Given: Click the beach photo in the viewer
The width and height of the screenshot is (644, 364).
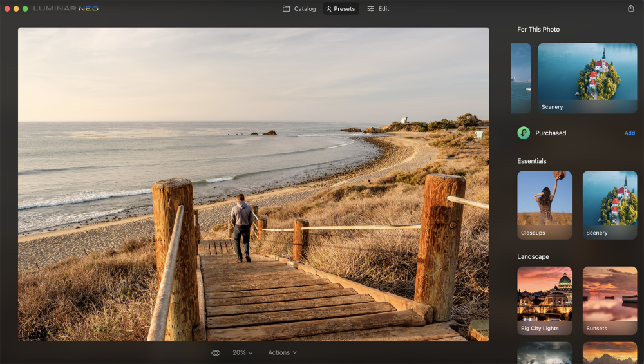Looking at the screenshot, I should click(x=253, y=184).
